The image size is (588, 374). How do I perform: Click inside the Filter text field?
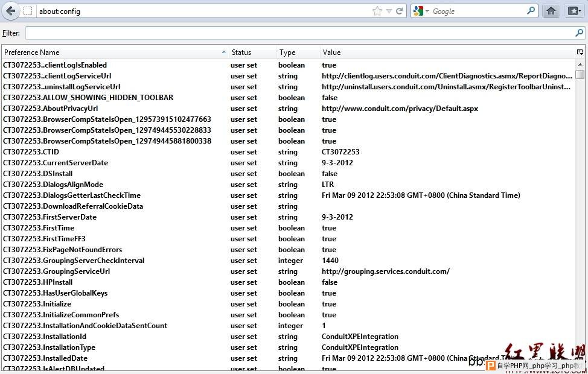pos(299,33)
